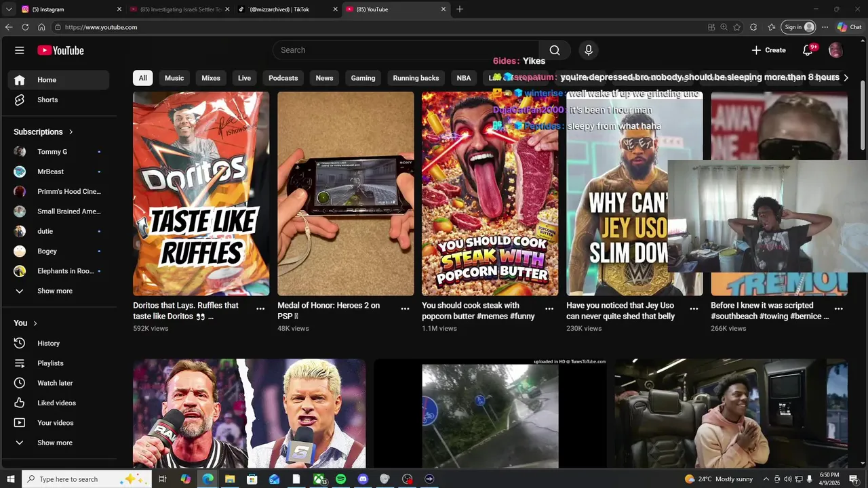The image size is (868, 488).
Task: Select the Music filter chip
Action: pyautogui.click(x=174, y=78)
